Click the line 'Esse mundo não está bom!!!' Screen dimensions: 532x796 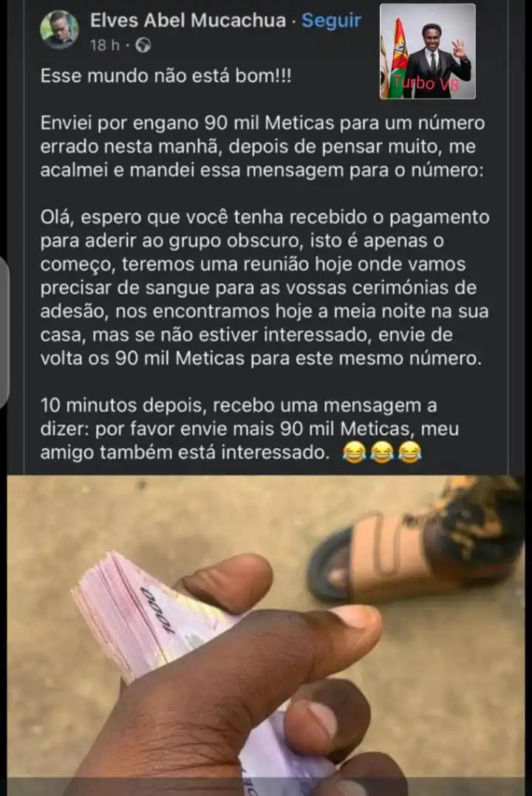point(166,75)
